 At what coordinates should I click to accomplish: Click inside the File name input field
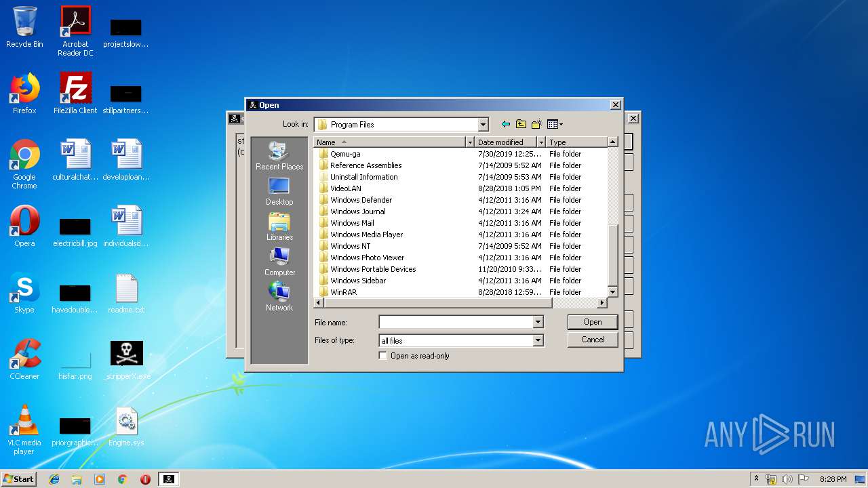456,323
